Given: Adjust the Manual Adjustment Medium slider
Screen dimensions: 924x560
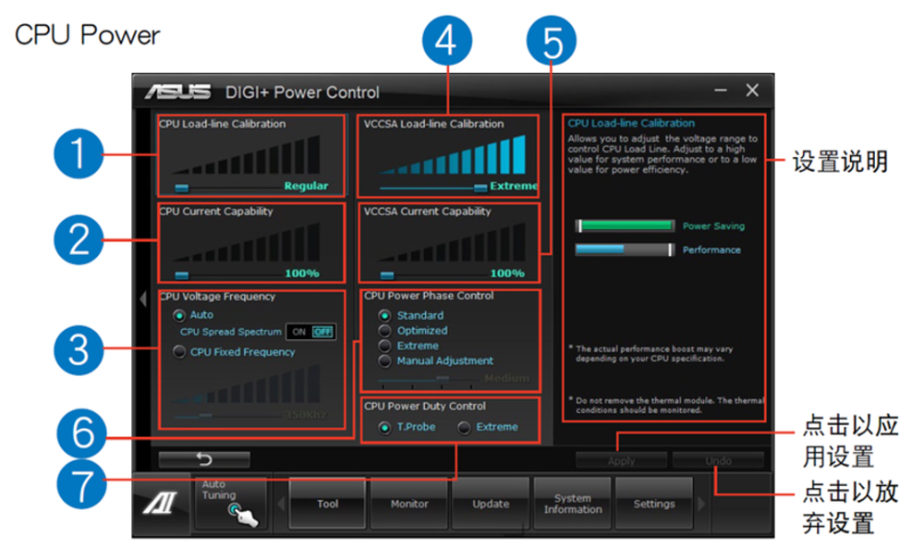Looking at the screenshot, I should tap(443, 379).
